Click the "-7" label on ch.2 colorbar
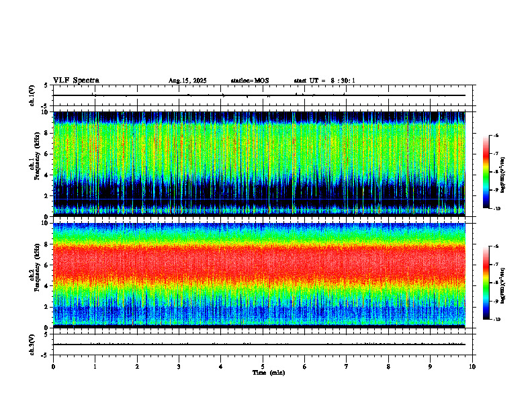The image size is (532, 411). (496, 265)
